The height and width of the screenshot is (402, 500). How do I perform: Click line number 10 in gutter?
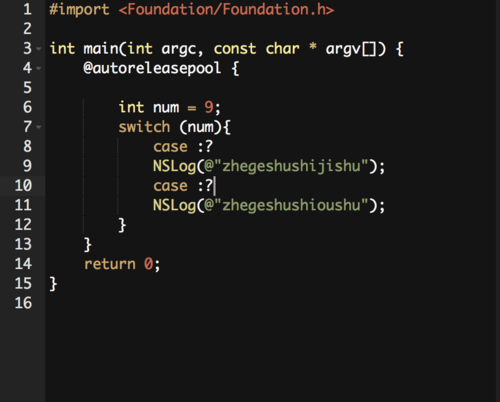click(23, 185)
